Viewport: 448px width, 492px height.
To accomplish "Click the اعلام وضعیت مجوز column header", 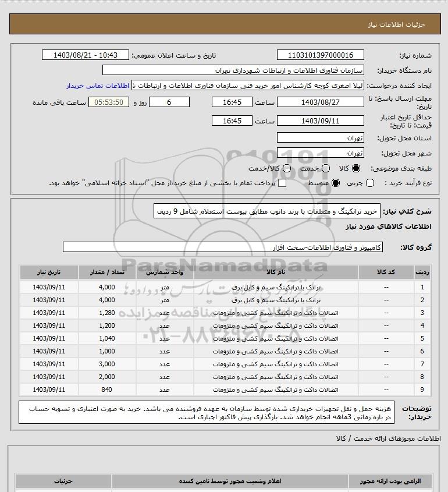I will [230, 481].
